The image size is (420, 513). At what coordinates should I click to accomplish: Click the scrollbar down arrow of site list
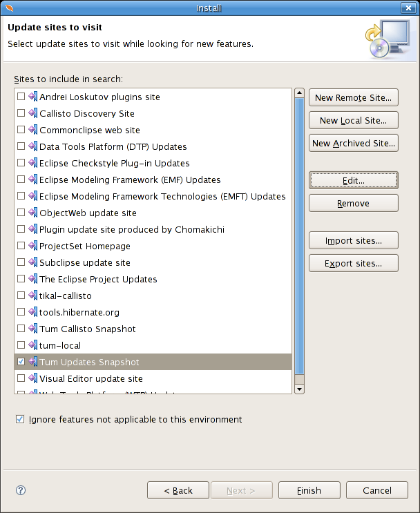point(299,389)
